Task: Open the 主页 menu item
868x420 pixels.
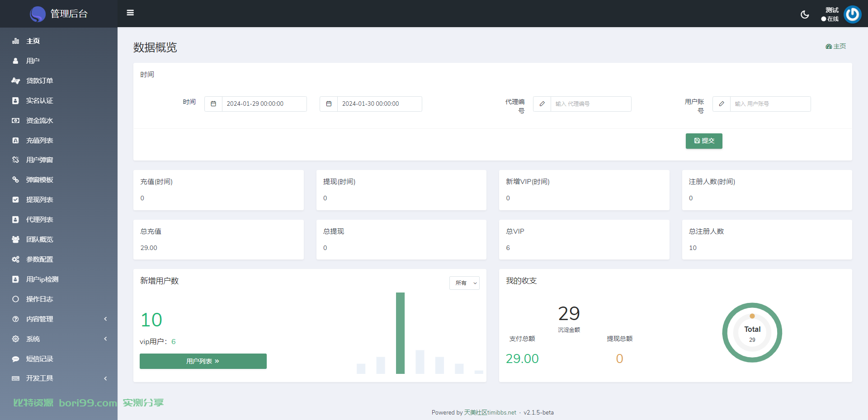Action: [x=59, y=41]
